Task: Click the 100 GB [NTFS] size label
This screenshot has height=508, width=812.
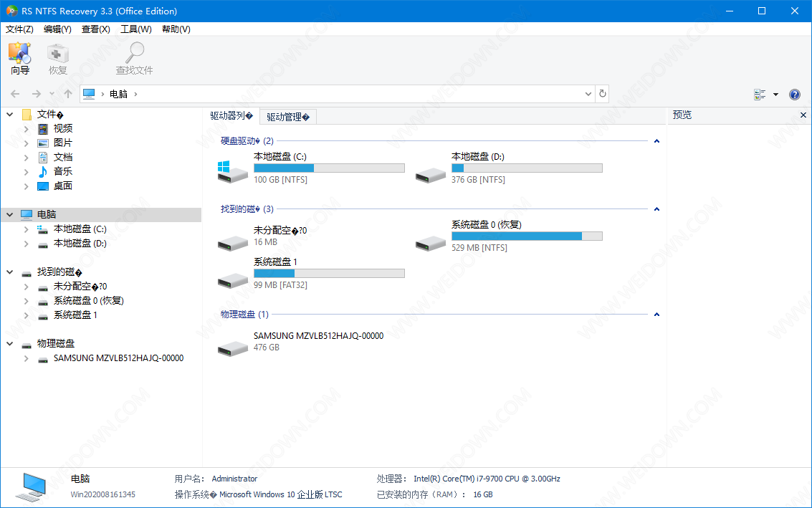Action: [280, 180]
